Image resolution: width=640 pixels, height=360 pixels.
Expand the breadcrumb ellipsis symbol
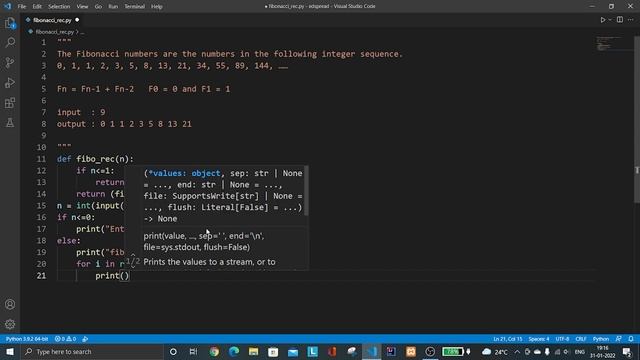click(x=82, y=32)
